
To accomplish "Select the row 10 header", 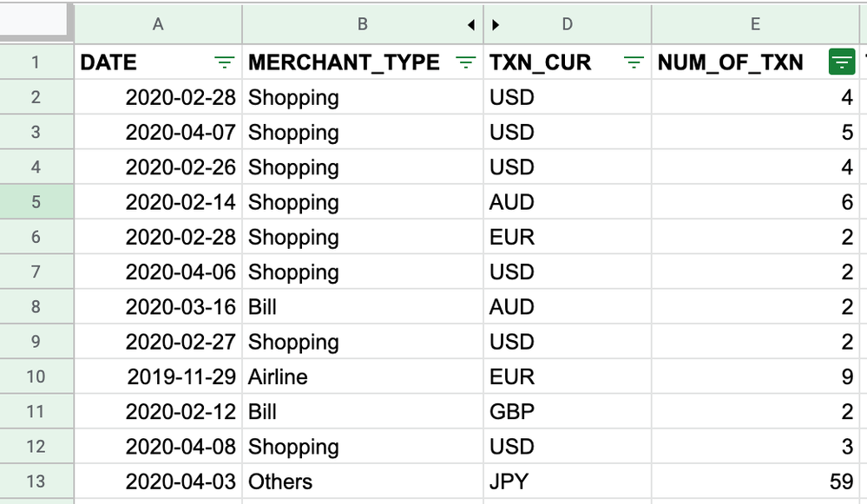I will (x=36, y=376).
